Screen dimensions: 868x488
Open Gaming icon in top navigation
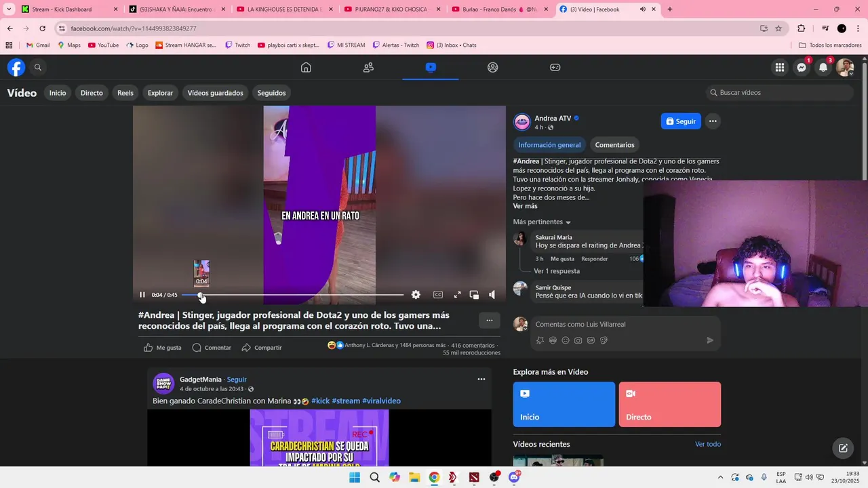[555, 67]
